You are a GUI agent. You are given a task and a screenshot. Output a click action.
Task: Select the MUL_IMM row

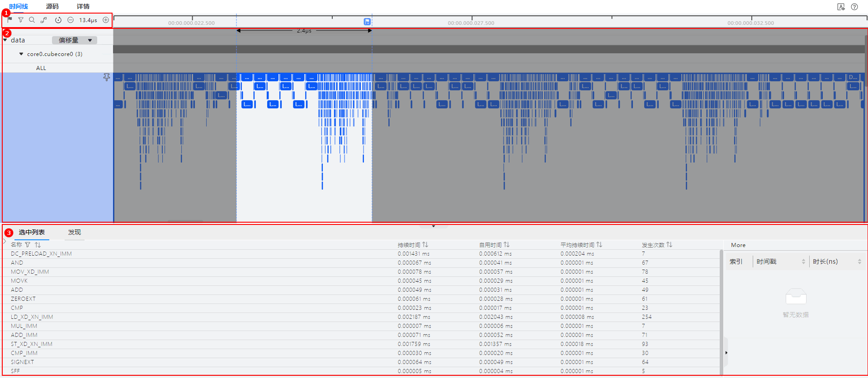[x=361, y=326]
